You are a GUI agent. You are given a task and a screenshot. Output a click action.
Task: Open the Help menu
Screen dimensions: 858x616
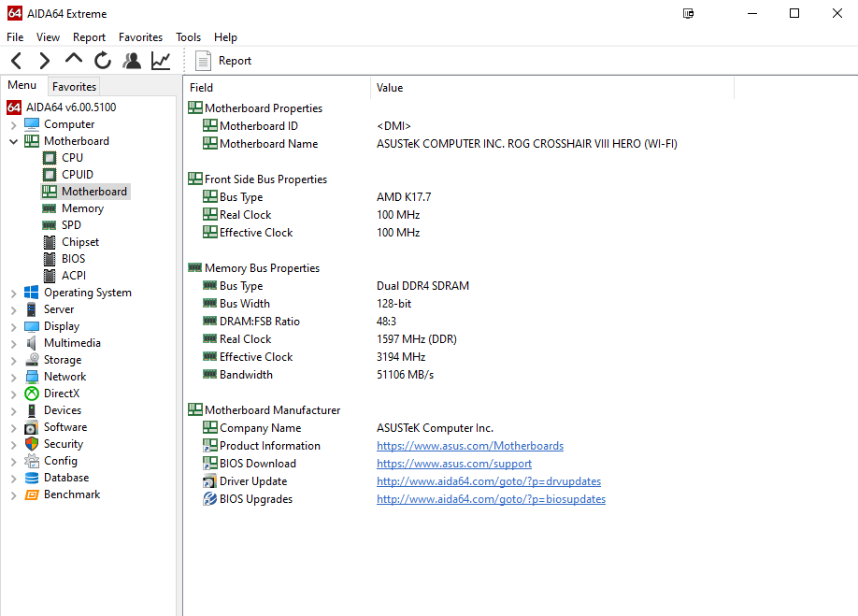[x=225, y=37]
